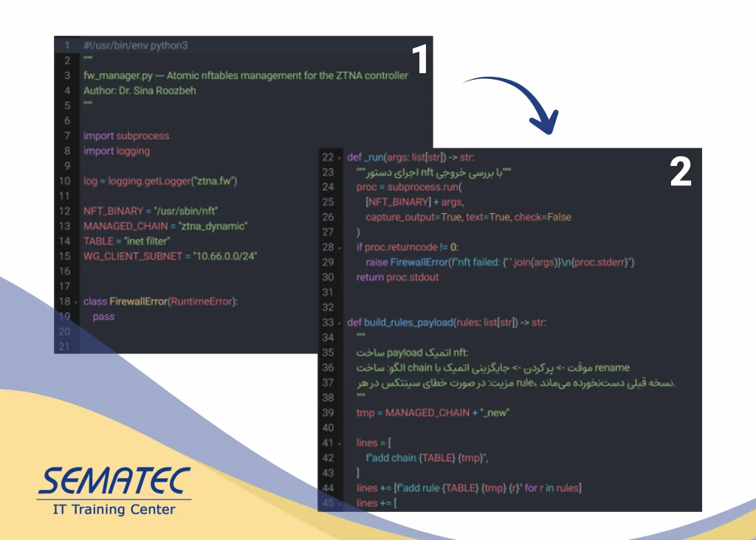Click the 'pass' statement on line 19
756x540 pixels.
[x=103, y=316]
